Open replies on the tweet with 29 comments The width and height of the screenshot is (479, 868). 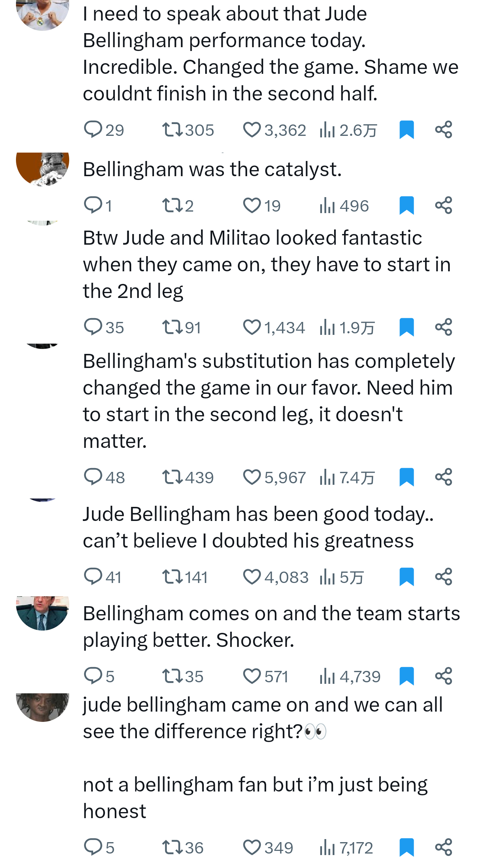click(93, 129)
